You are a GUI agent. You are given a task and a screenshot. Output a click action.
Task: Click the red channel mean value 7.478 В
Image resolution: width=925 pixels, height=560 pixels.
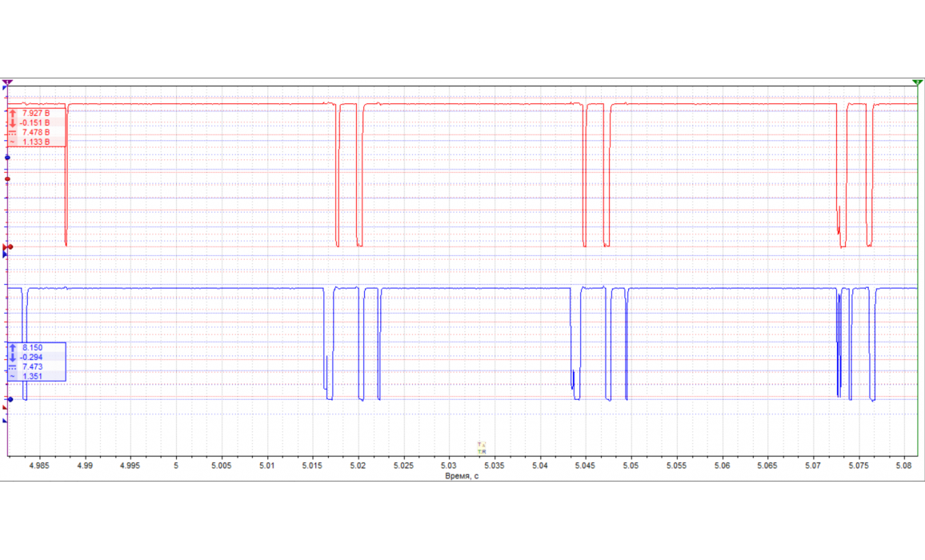click(x=36, y=133)
